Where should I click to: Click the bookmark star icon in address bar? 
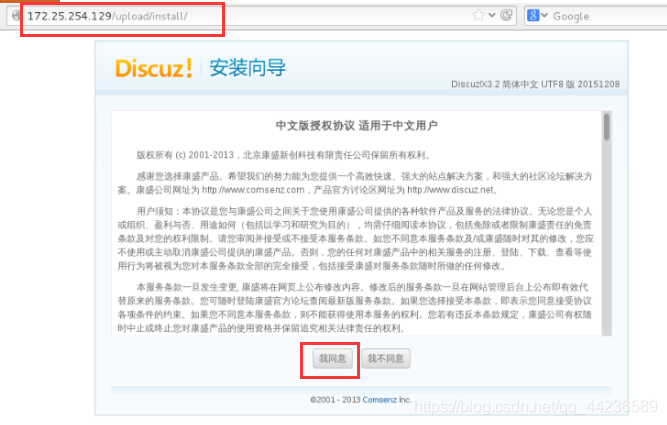point(479,16)
